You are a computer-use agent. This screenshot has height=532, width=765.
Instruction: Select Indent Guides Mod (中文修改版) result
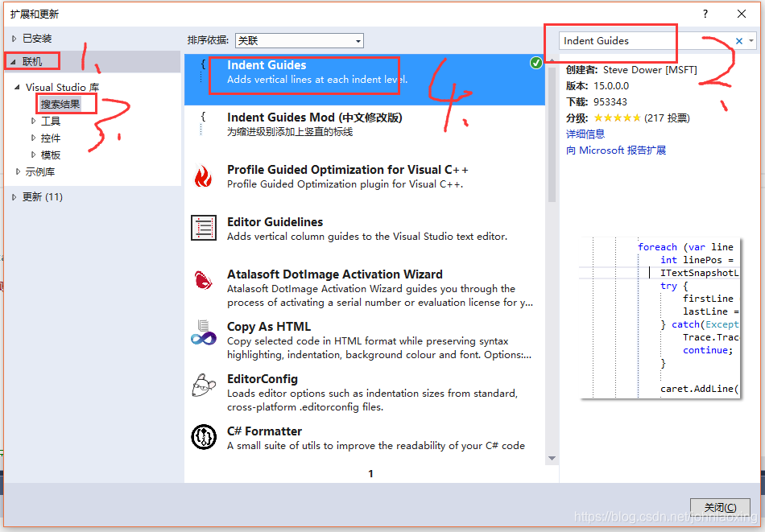pos(315,118)
